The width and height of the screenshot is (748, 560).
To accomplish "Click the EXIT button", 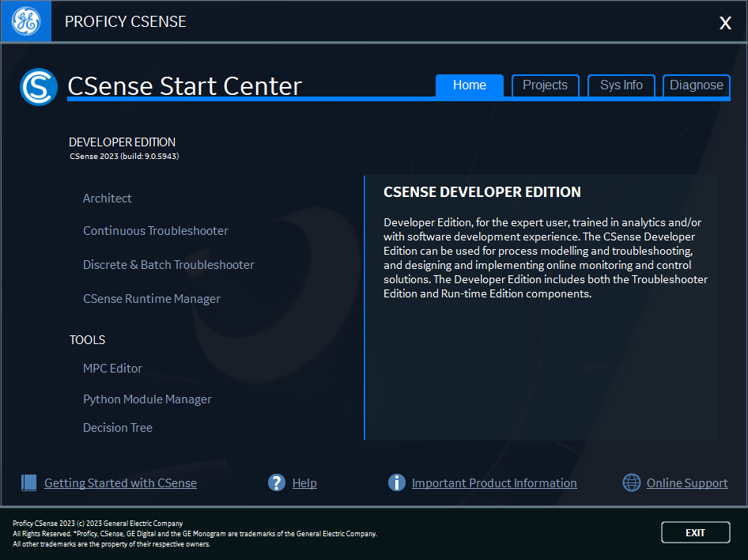I will [696, 532].
